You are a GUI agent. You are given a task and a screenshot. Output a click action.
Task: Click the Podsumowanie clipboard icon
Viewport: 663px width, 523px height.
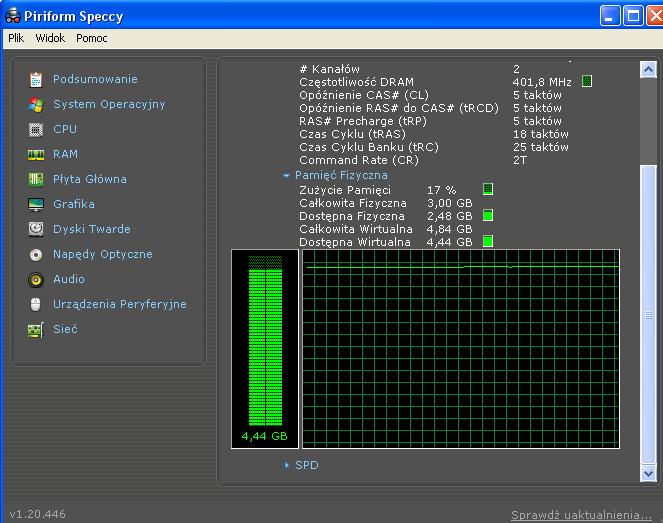(36, 79)
